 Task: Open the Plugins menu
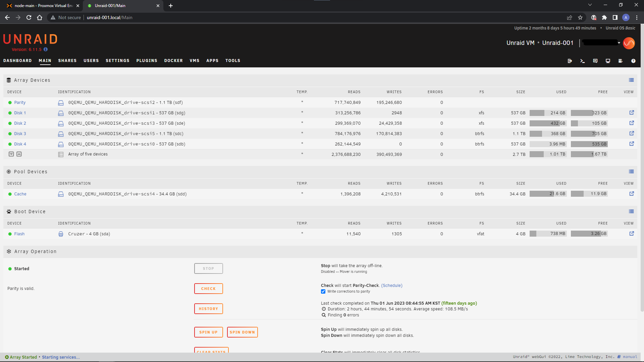click(147, 61)
